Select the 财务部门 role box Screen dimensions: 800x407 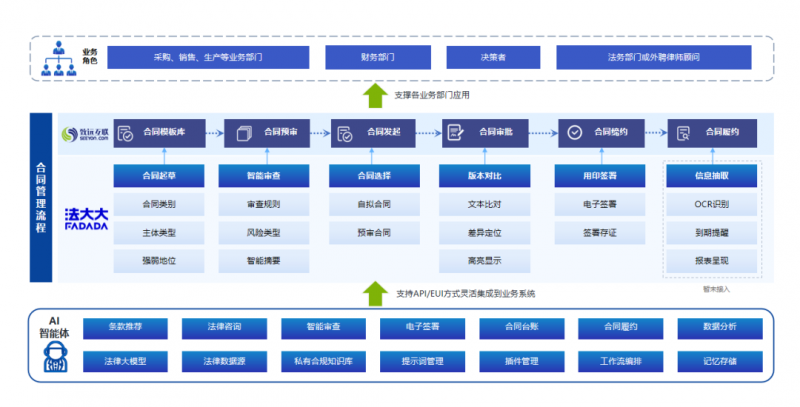375,57
